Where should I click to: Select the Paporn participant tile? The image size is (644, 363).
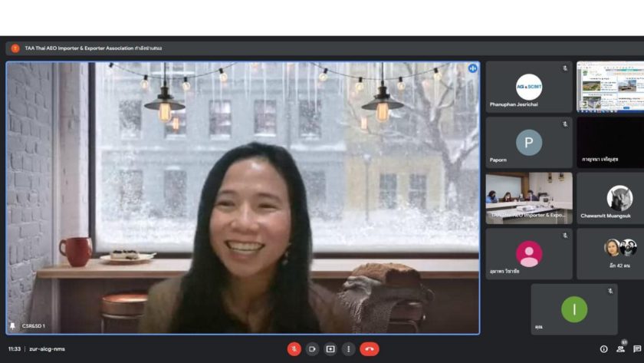coord(528,143)
